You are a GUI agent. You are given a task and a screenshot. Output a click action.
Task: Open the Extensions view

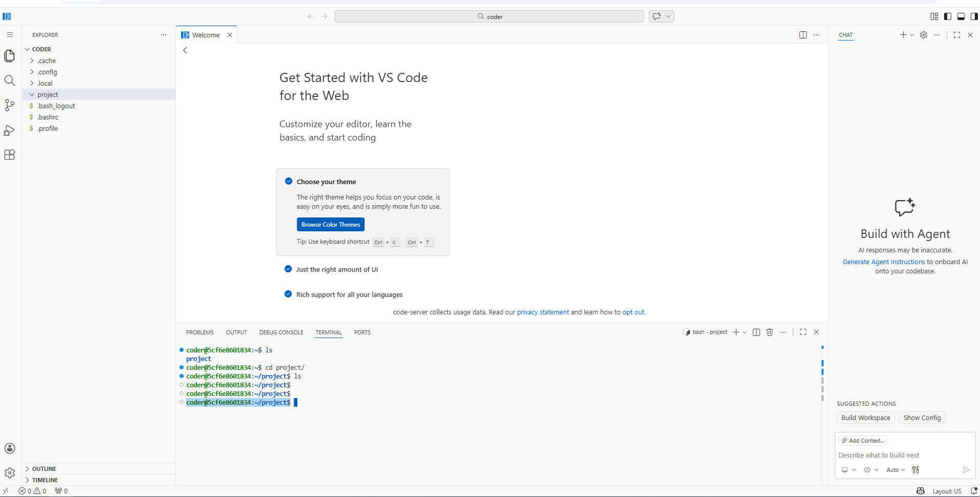coord(10,155)
